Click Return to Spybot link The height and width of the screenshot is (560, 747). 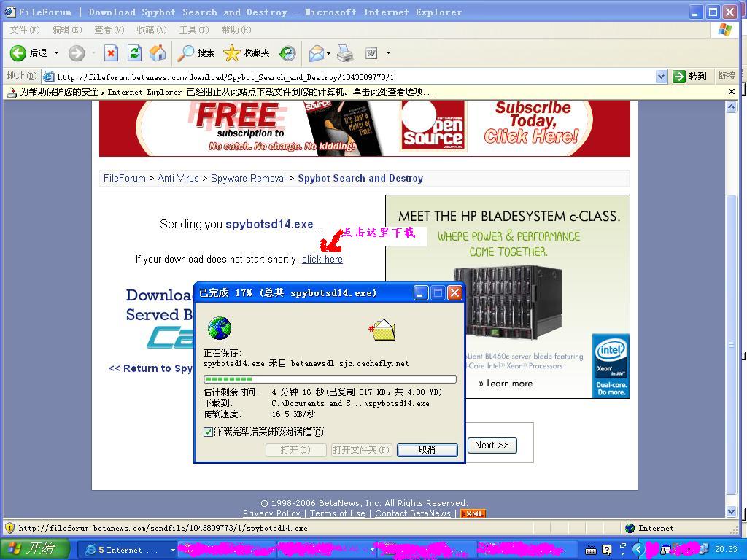pos(151,368)
